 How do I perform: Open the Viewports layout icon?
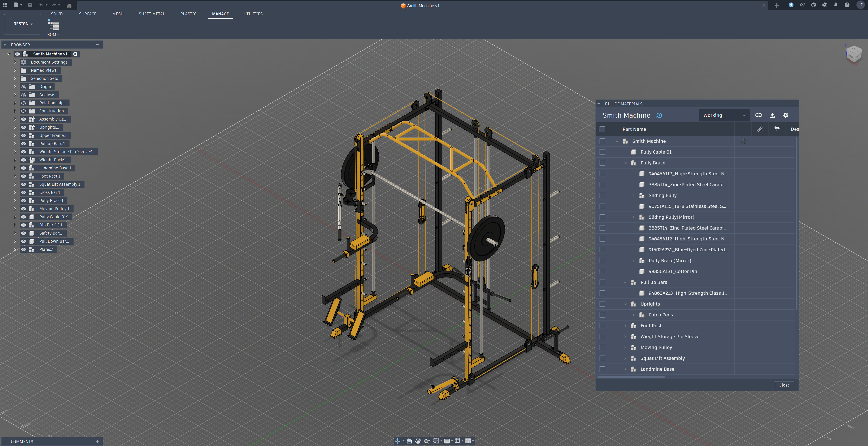click(468, 441)
